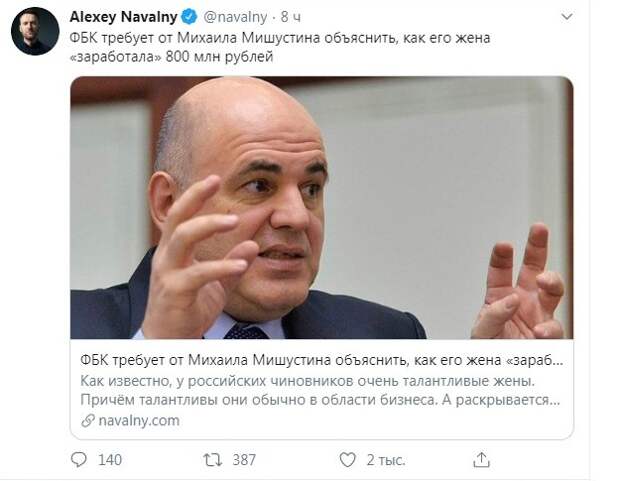Expand the tweet options chevron menu
This screenshot has height=481, width=620.
pyautogui.click(x=567, y=17)
